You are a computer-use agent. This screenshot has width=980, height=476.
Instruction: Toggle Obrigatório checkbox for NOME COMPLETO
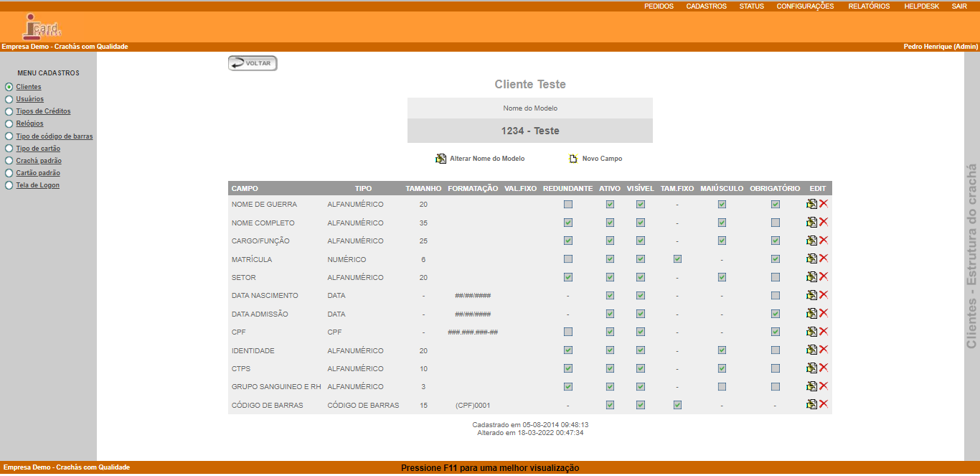pyautogui.click(x=775, y=223)
